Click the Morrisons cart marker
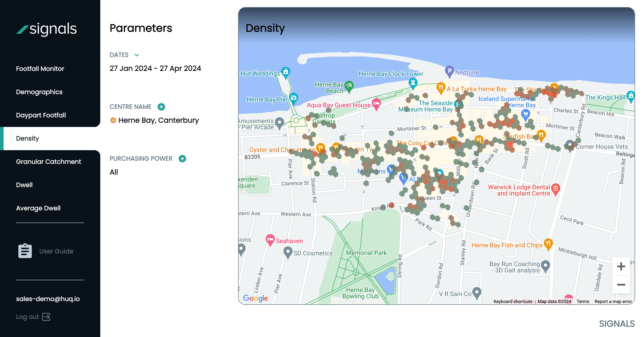The height and width of the screenshot is (337, 644). [391, 170]
